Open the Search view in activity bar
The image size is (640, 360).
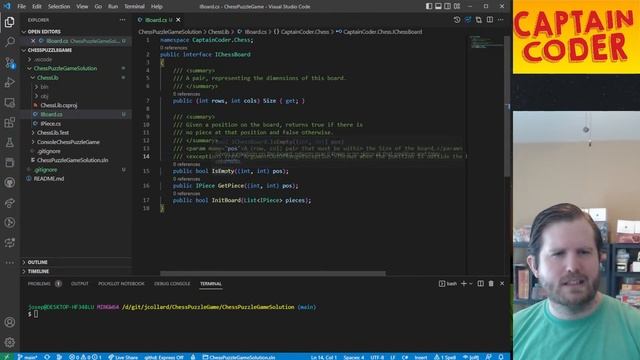pos(10,42)
